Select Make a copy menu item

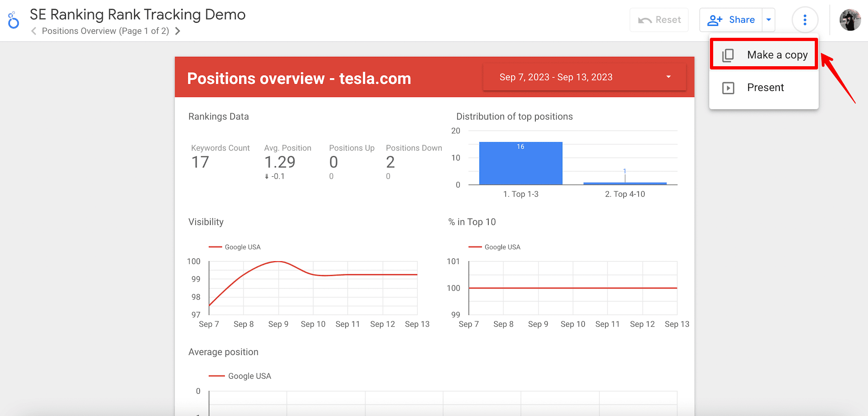click(764, 54)
